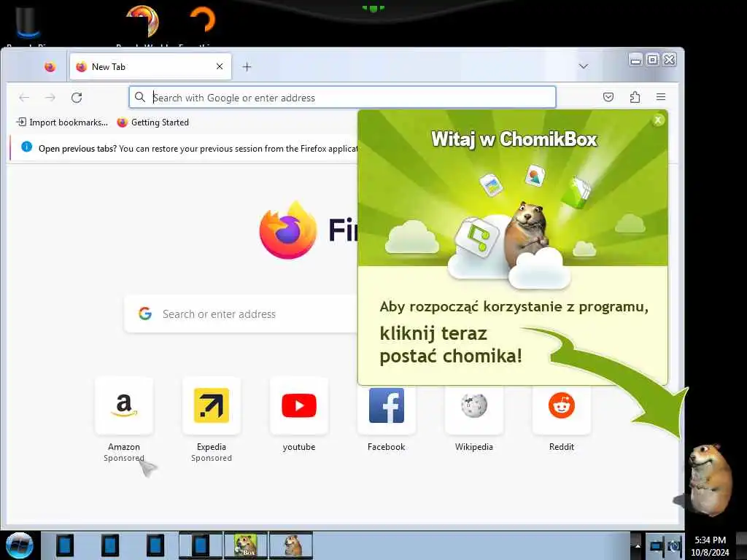Click the active taskbar window button
This screenshot has height=560, width=747.
pos(201,545)
